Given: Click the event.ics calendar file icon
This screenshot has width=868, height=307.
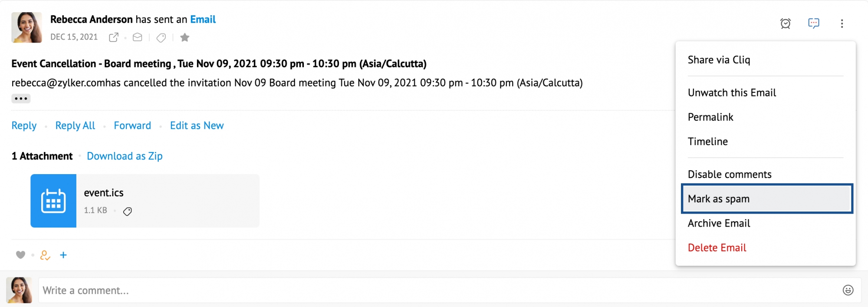Looking at the screenshot, I should (x=53, y=201).
